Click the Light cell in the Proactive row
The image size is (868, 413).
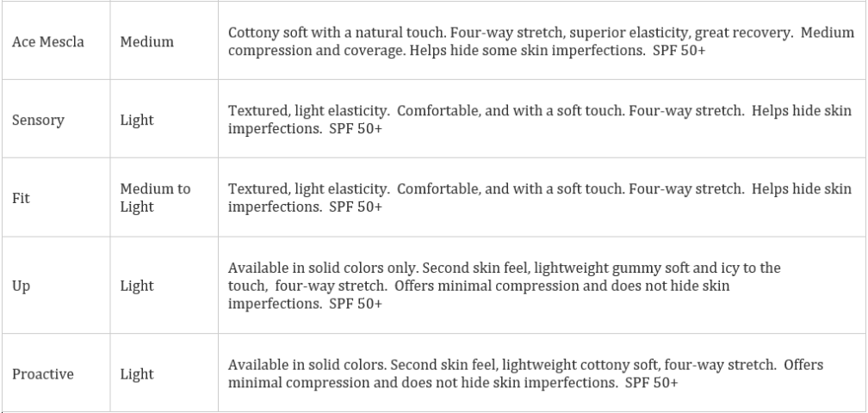tap(137, 374)
